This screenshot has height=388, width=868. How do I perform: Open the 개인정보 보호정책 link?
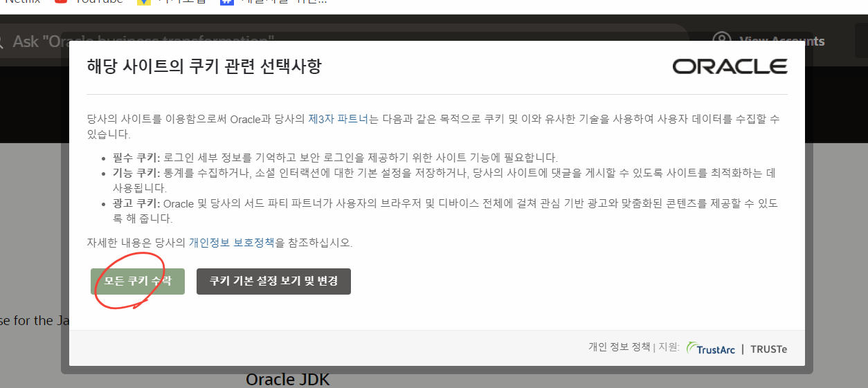pos(232,243)
